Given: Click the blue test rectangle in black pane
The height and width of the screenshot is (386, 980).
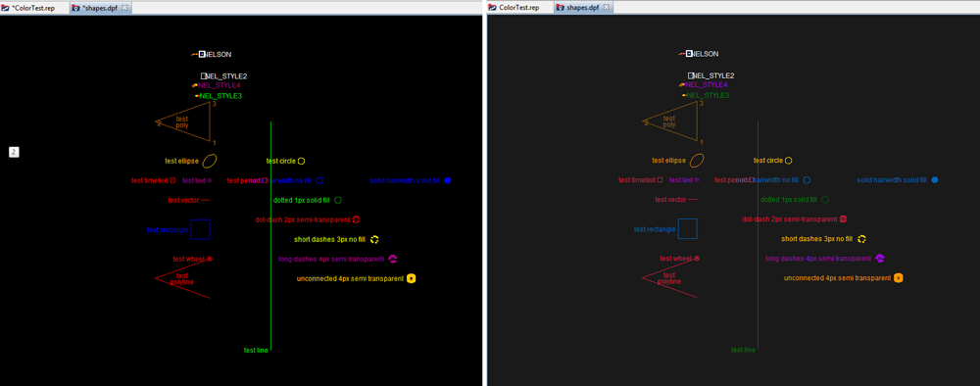Looking at the screenshot, I should pos(201,230).
